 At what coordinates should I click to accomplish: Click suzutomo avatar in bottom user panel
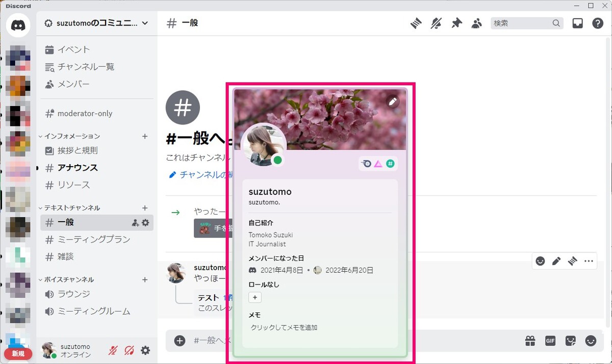49,350
